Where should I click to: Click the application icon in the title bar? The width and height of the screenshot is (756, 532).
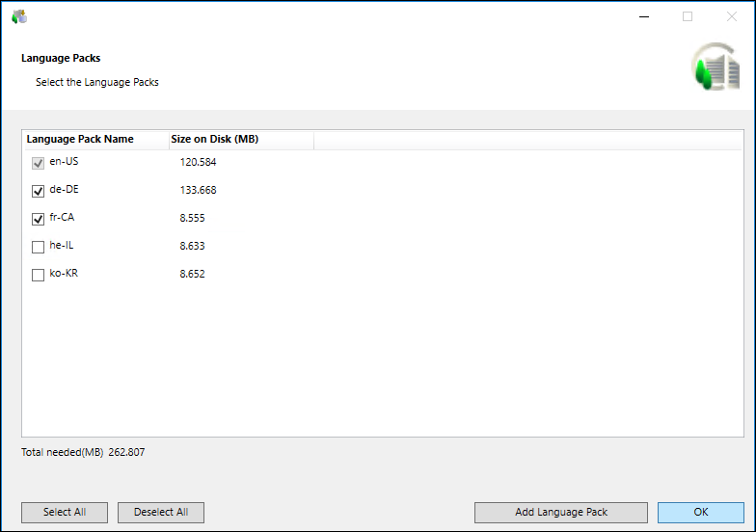click(19, 16)
